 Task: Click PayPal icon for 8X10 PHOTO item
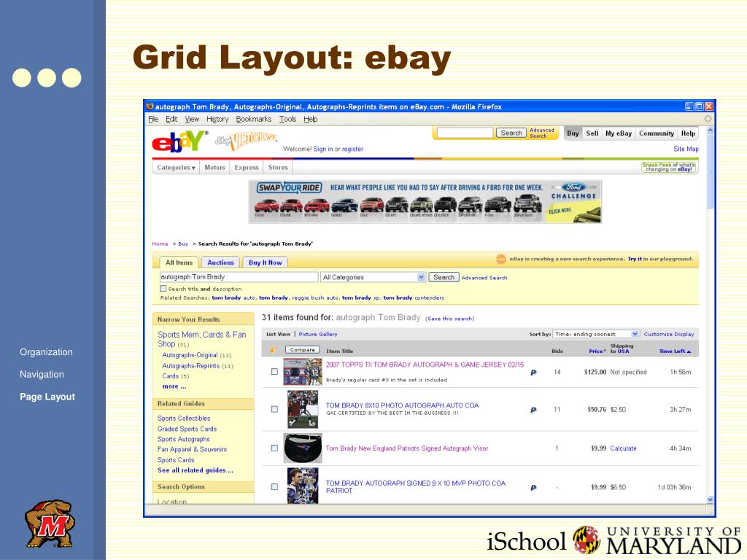tap(533, 410)
